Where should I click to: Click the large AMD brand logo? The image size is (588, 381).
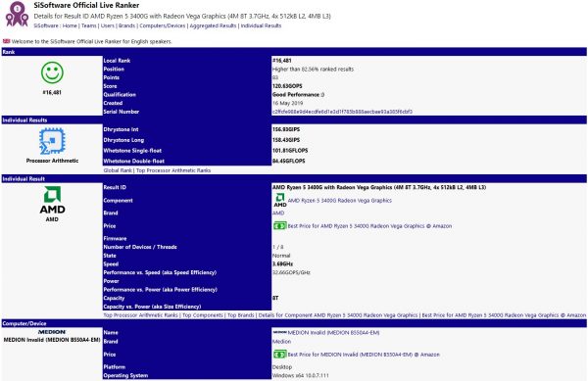tap(53, 200)
